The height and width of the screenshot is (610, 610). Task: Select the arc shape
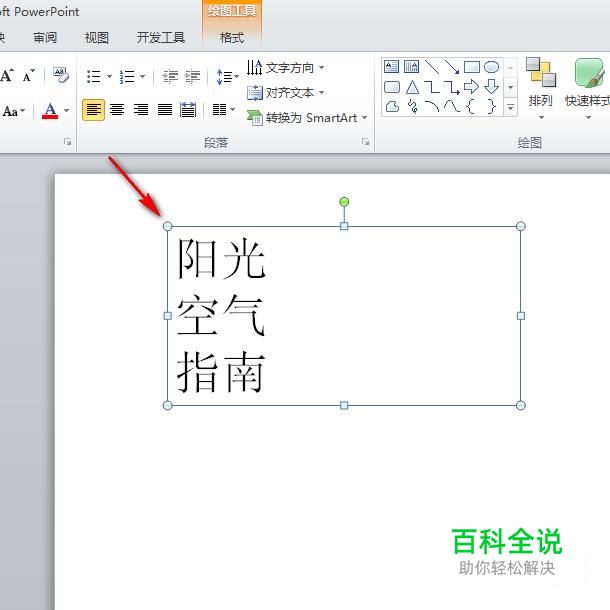pyautogui.click(x=432, y=106)
